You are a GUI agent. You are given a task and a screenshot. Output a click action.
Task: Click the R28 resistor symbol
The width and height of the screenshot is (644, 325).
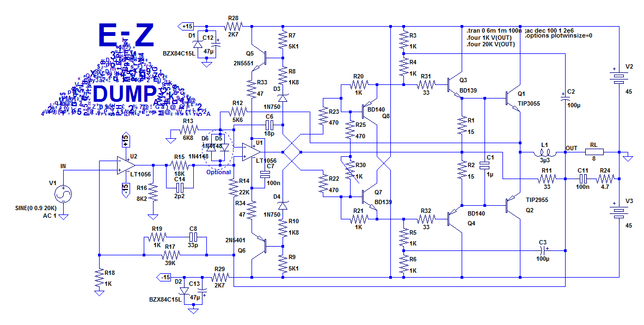[x=234, y=26]
